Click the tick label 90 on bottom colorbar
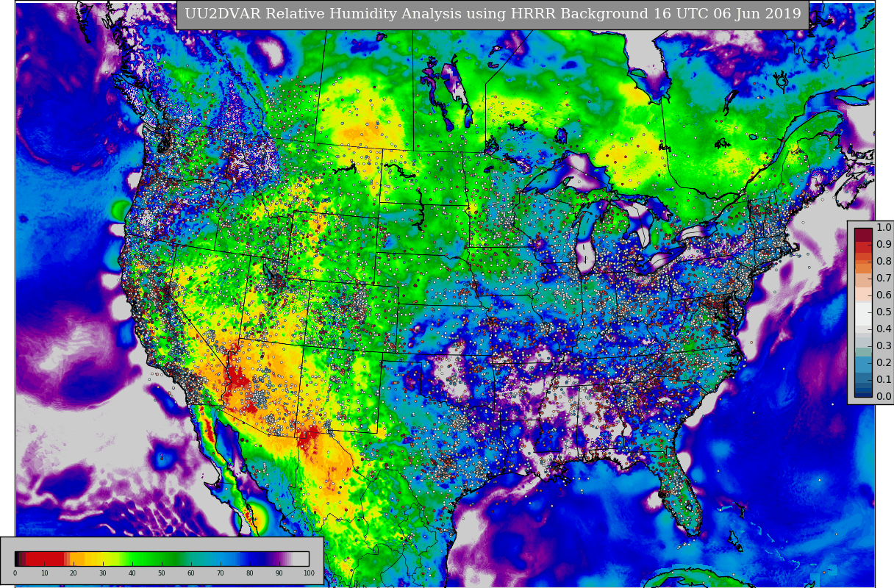 point(279,573)
